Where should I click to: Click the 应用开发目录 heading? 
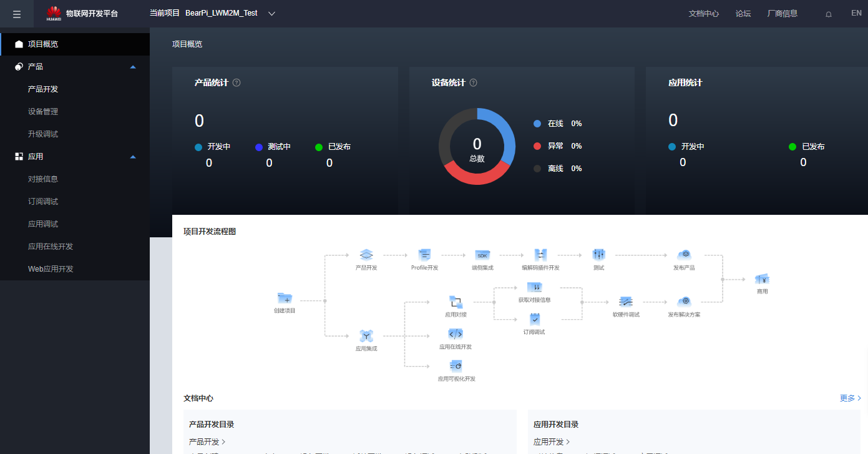(556, 425)
